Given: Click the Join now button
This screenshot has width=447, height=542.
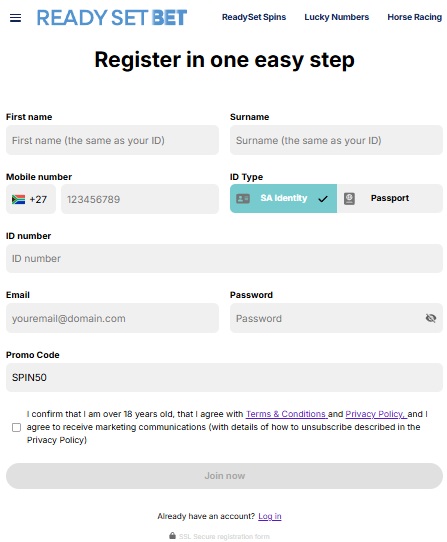Looking at the screenshot, I should coord(224,476).
